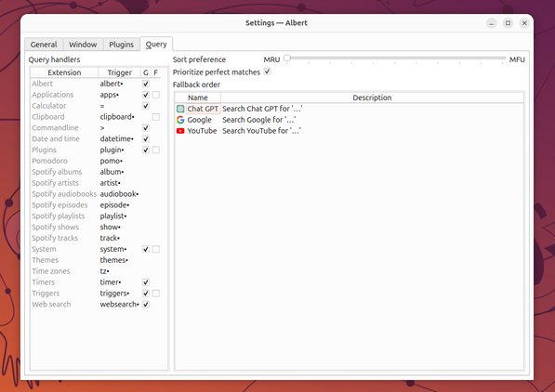Toggle Prioritize perfect matches checkbox
Viewport: 555px width, 392px height.
tap(267, 72)
